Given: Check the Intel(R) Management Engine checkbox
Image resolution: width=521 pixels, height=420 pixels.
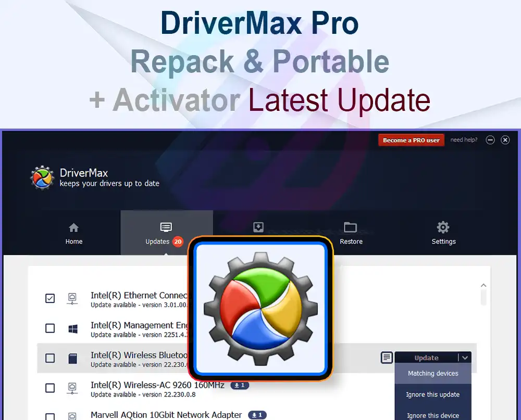Looking at the screenshot, I should [50, 328].
